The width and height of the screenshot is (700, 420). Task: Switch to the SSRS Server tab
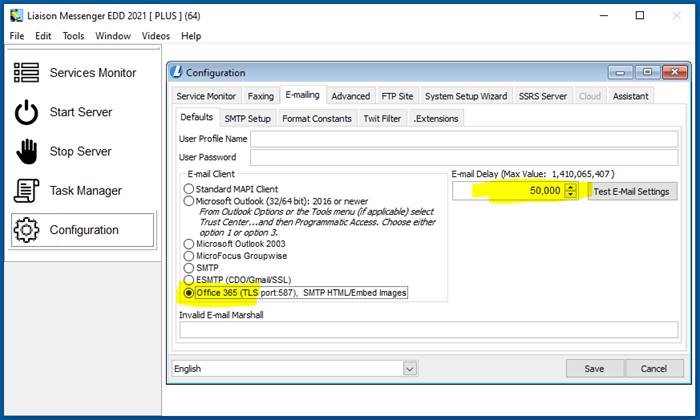click(x=543, y=96)
